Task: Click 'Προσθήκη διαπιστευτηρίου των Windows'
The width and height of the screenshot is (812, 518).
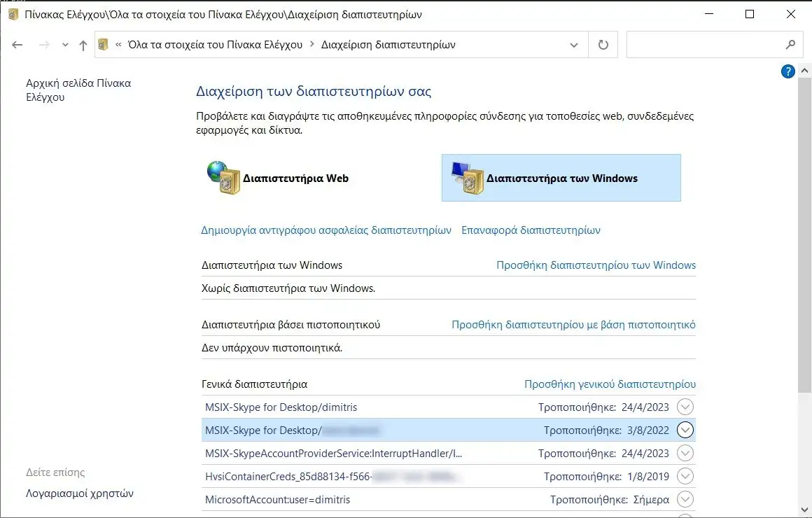Action: (596, 265)
